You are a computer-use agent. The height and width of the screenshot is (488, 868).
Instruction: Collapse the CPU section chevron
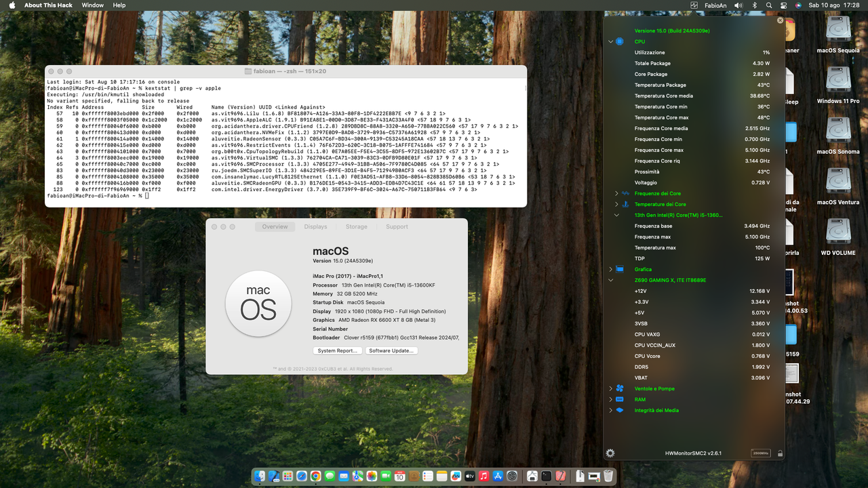coord(610,41)
